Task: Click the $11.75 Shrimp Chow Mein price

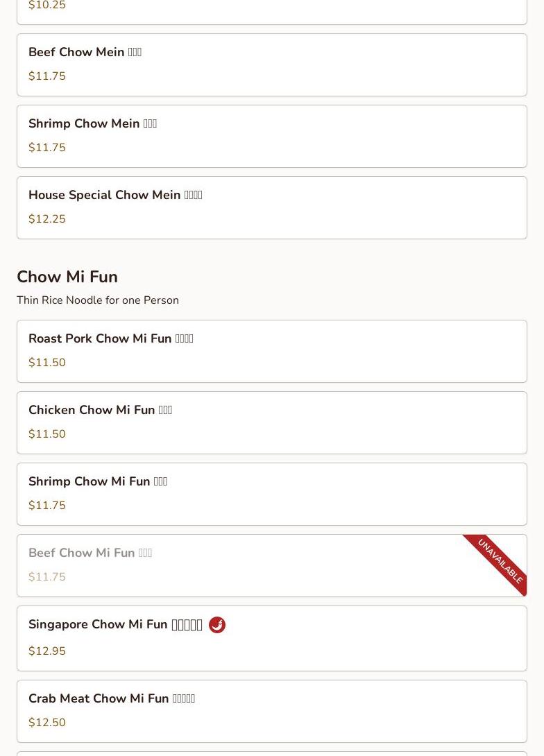Action: (x=47, y=148)
